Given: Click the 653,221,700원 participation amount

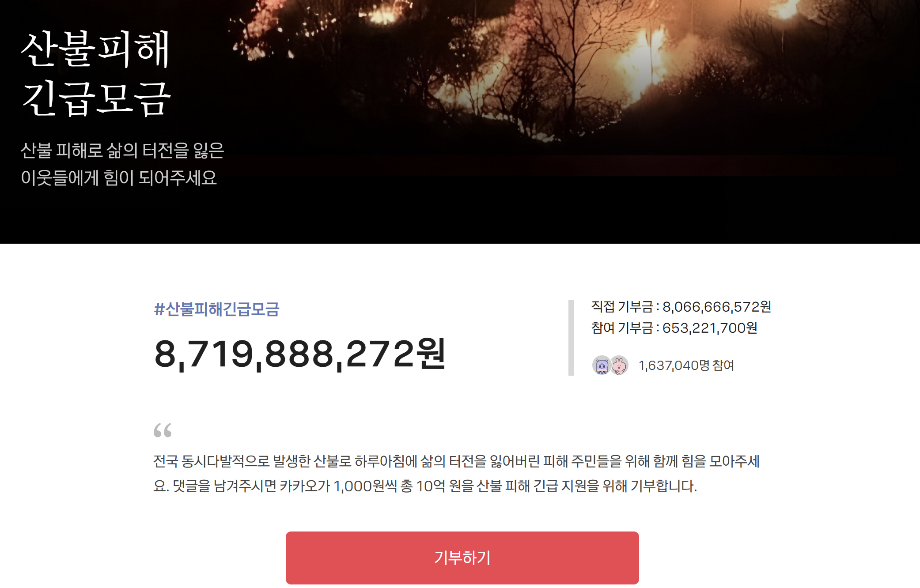Looking at the screenshot, I should click(710, 328).
